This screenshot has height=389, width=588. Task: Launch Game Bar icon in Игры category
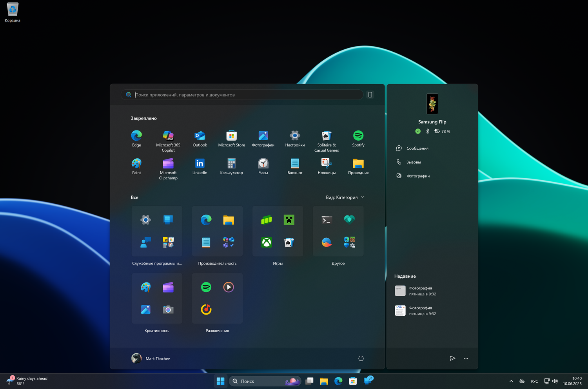tap(267, 220)
